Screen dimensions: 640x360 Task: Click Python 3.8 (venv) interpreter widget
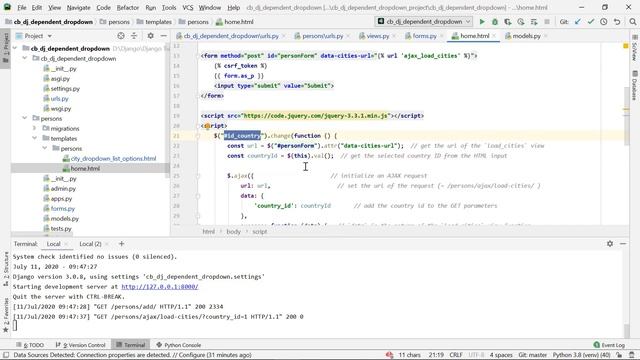(x=581, y=355)
